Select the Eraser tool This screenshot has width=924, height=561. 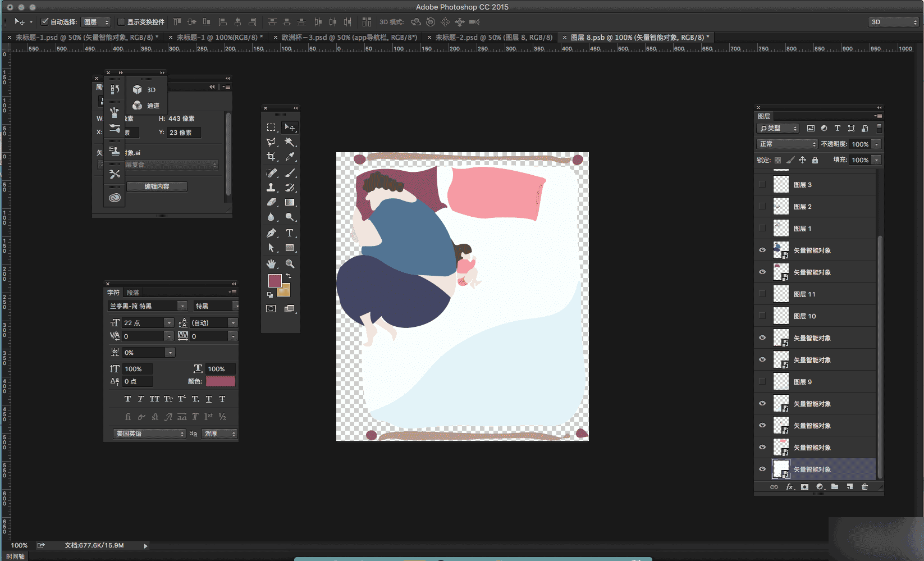pos(271,202)
